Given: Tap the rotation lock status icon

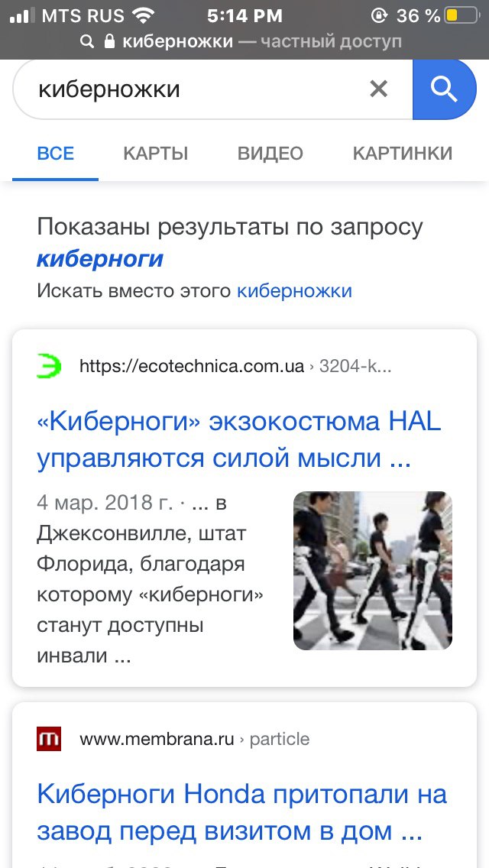Looking at the screenshot, I should [379, 15].
